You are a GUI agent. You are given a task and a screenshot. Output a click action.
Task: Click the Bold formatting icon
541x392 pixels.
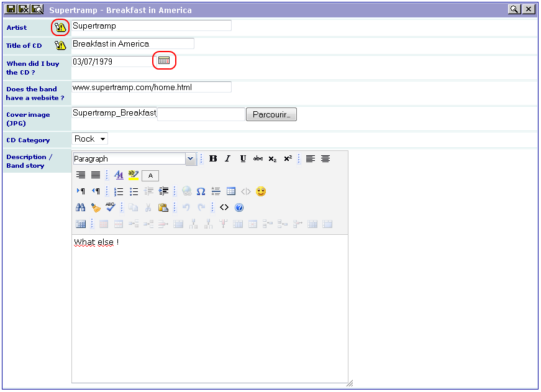pos(213,159)
